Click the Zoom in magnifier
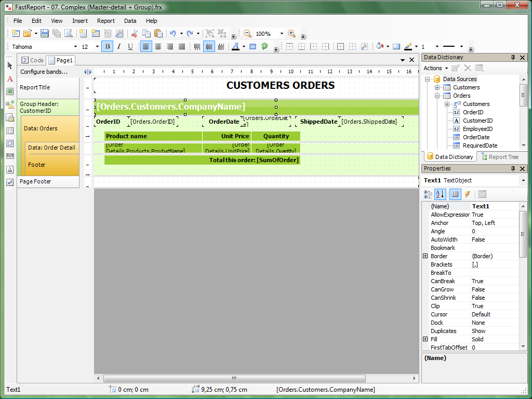Image resolution: width=532 pixels, height=399 pixels. pyautogui.click(x=291, y=34)
